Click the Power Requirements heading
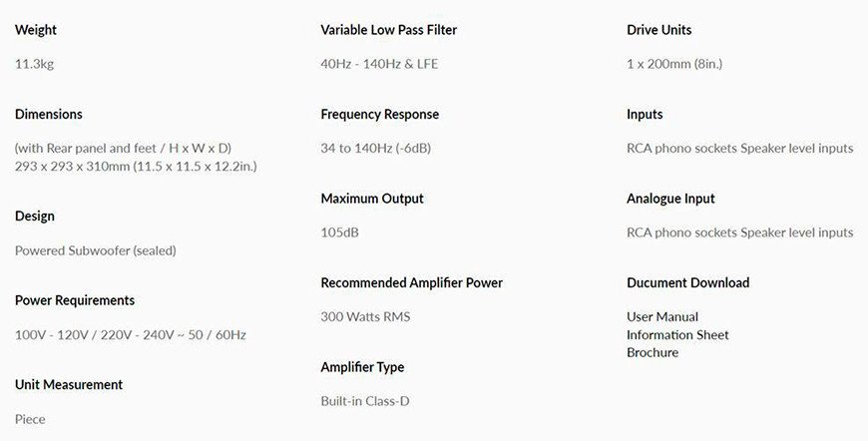The height and width of the screenshot is (441, 868). pyautogui.click(x=75, y=300)
